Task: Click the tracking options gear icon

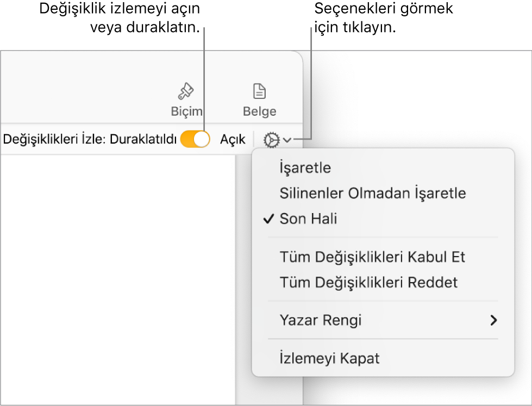Action: (x=271, y=141)
